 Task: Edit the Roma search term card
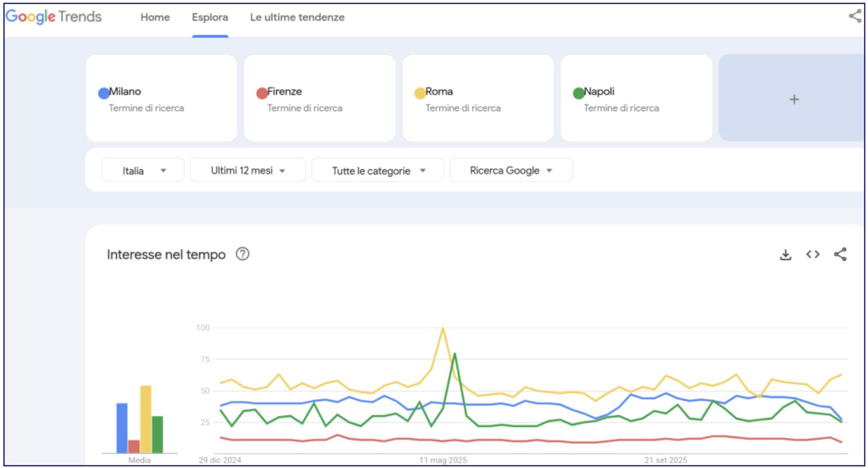click(478, 98)
